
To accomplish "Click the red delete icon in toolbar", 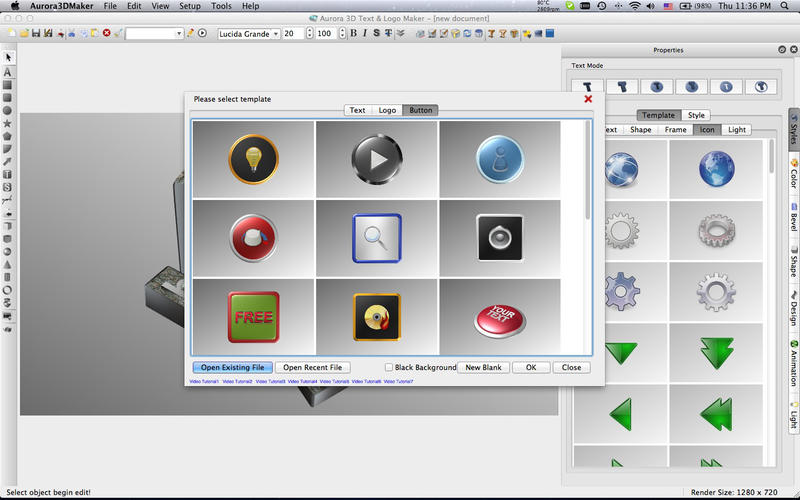I will click(106, 33).
